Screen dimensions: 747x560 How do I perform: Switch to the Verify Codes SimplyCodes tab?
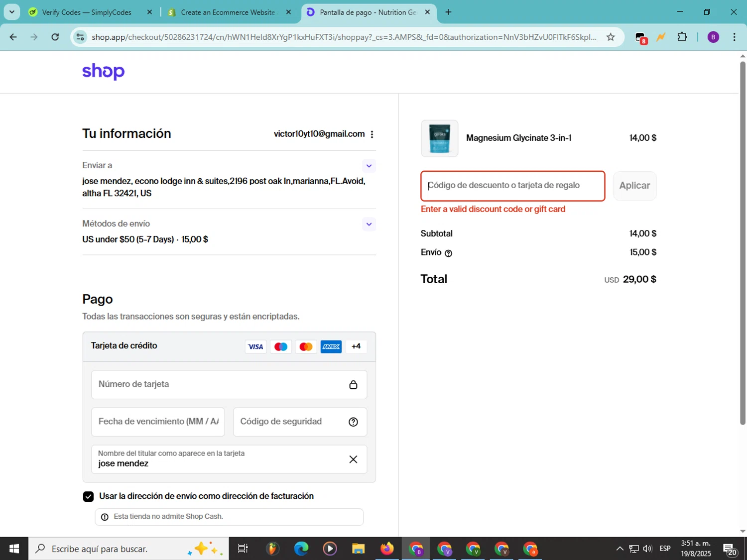[x=86, y=12]
